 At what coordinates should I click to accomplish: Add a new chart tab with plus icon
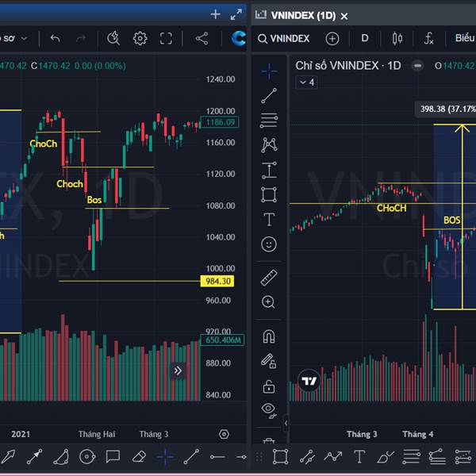coord(215,14)
